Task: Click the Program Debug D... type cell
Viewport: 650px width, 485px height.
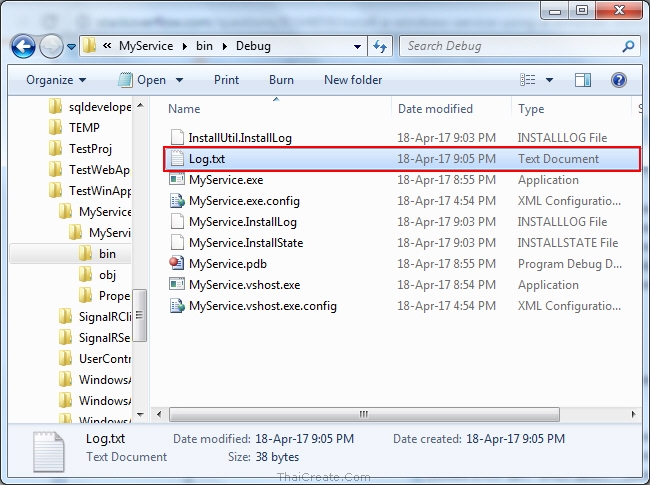Action: pyautogui.click(x=570, y=264)
